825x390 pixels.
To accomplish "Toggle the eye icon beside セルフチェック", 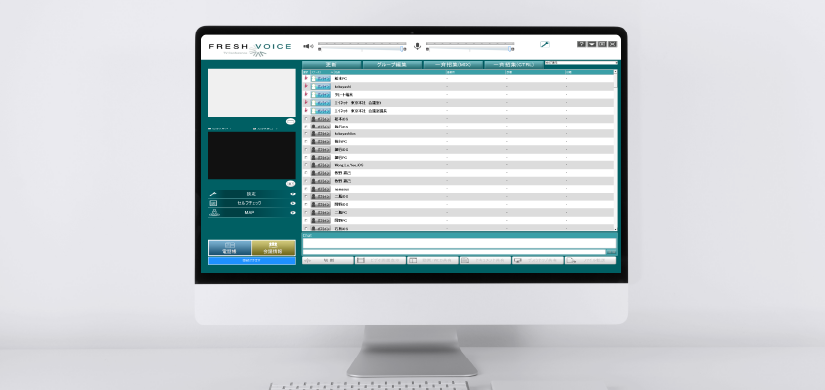I will pos(293,203).
